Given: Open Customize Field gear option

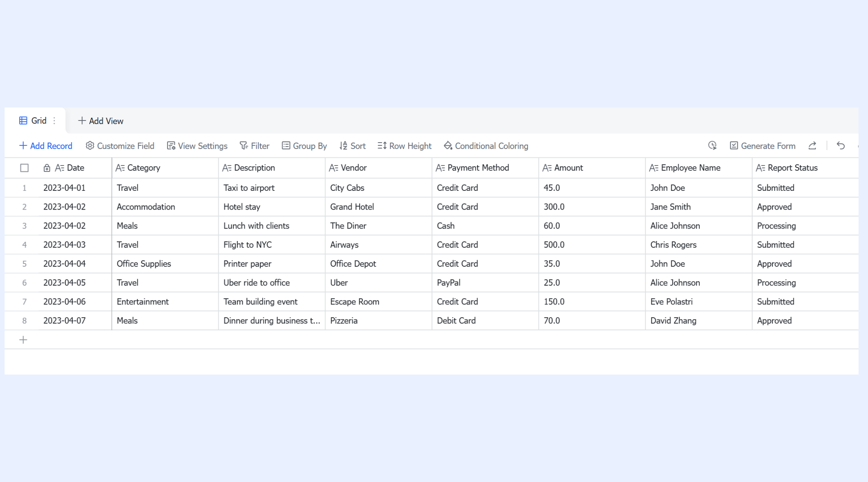Looking at the screenshot, I should pyautogui.click(x=120, y=146).
